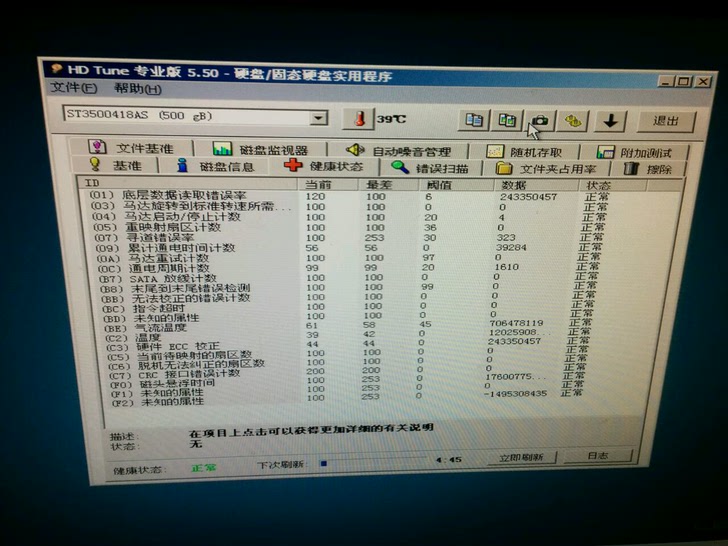The width and height of the screenshot is (728, 546).
Task: Click the camera save screenshot icon
Action: (x=540, y=121)
